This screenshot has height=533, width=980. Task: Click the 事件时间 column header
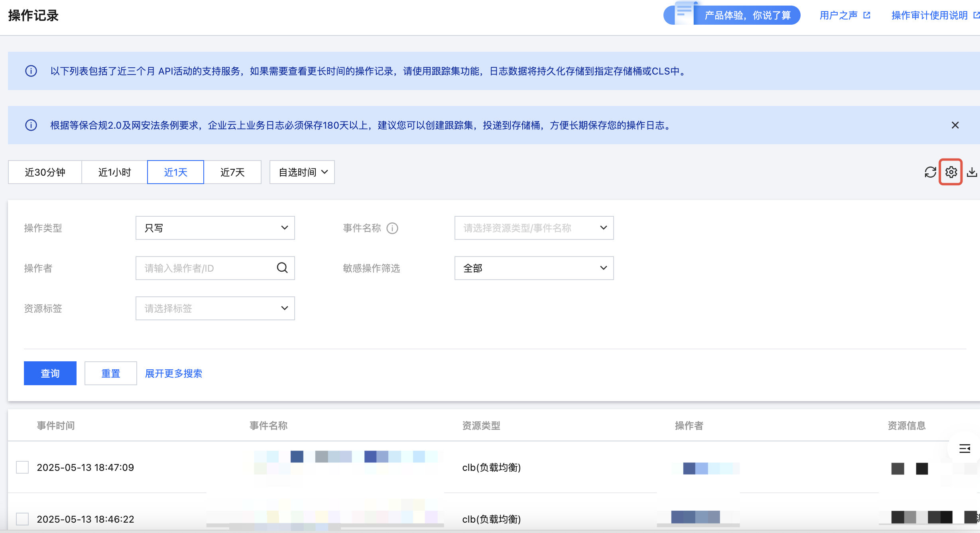(x=56, y=425)
